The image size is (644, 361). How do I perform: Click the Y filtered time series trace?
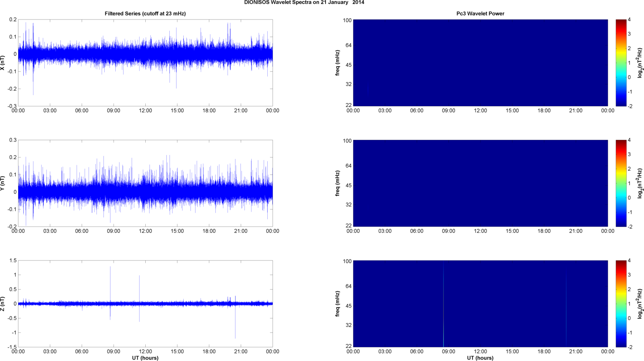(x=145, y=191)
